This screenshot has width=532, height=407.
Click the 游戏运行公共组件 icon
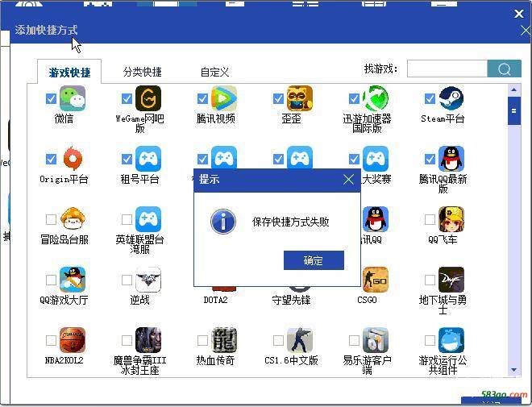pos(451,340)
